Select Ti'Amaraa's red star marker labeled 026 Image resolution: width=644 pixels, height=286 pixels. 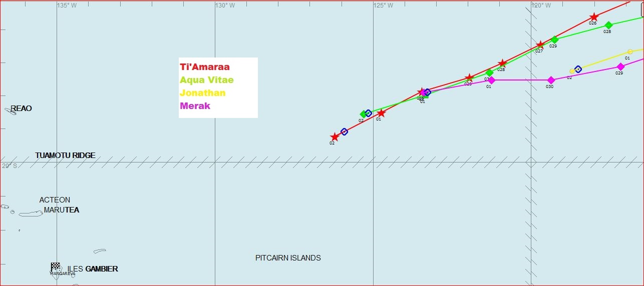click(594, 17)
